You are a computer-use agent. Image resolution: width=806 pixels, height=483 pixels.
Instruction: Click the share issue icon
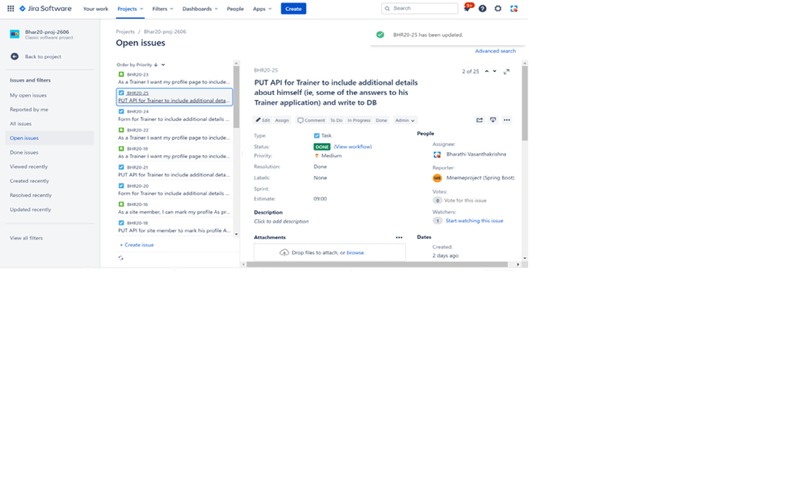[479, 120]
